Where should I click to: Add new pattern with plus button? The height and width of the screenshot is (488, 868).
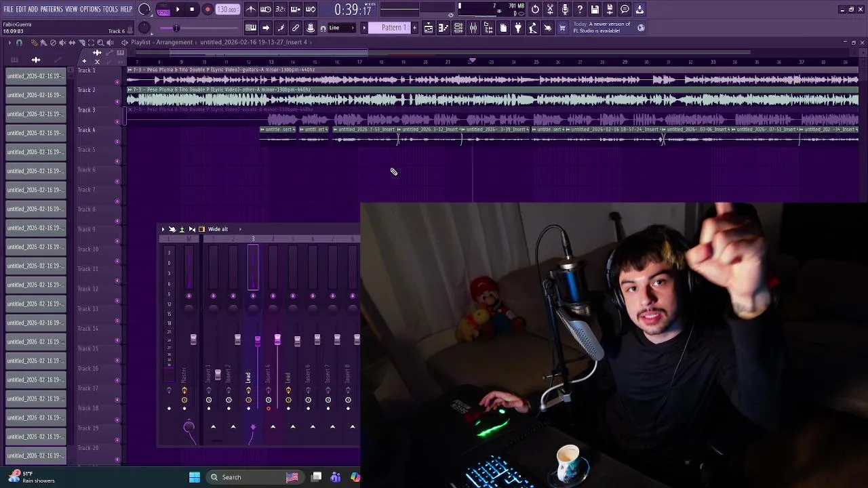pyautogui.click(x=415, y=28)
